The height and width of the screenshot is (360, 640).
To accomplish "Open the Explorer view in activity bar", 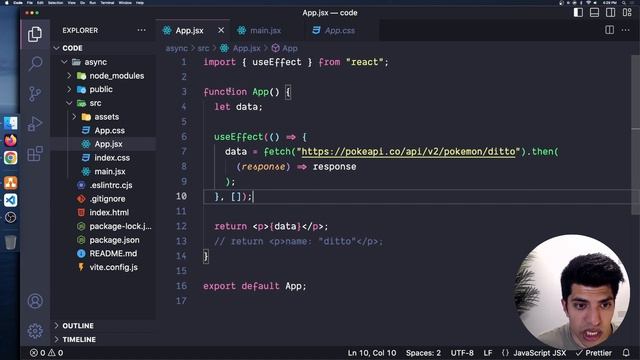I will tap(35, 34).
